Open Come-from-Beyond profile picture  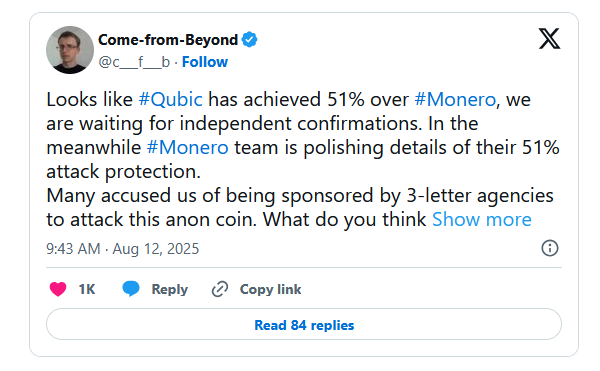[x=70, y=50]
